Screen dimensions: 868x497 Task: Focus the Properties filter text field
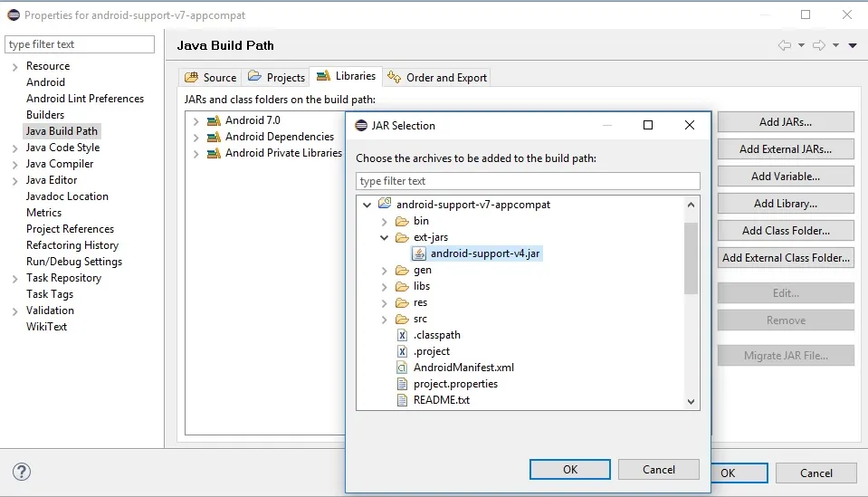(80, 44)
